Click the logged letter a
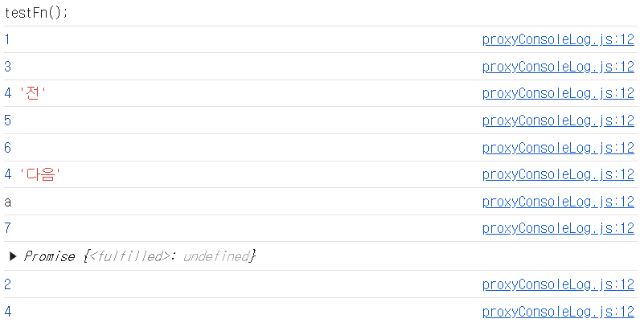This screenshot has width=644, height=331. (x=8, y=202)
